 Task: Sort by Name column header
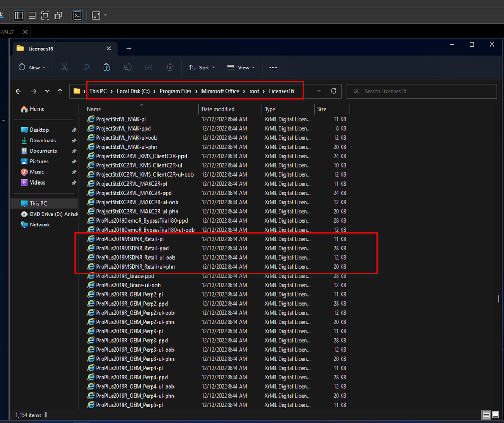click(x=141, y=109)
